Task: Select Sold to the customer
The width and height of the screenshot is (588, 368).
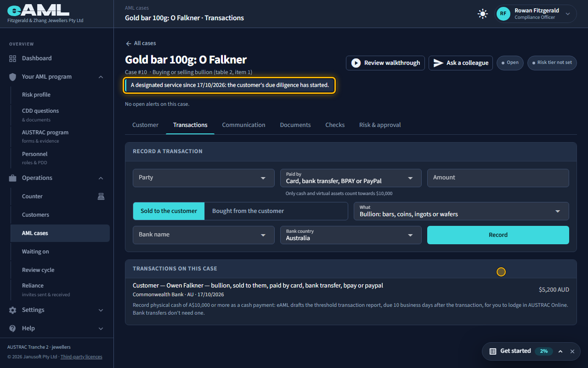Action: point(169,211)
